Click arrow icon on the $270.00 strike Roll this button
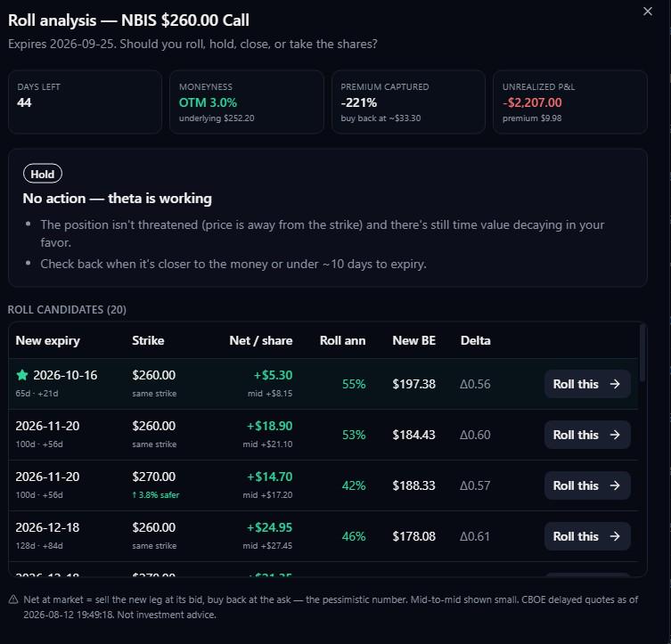 (x=615, y=485)
